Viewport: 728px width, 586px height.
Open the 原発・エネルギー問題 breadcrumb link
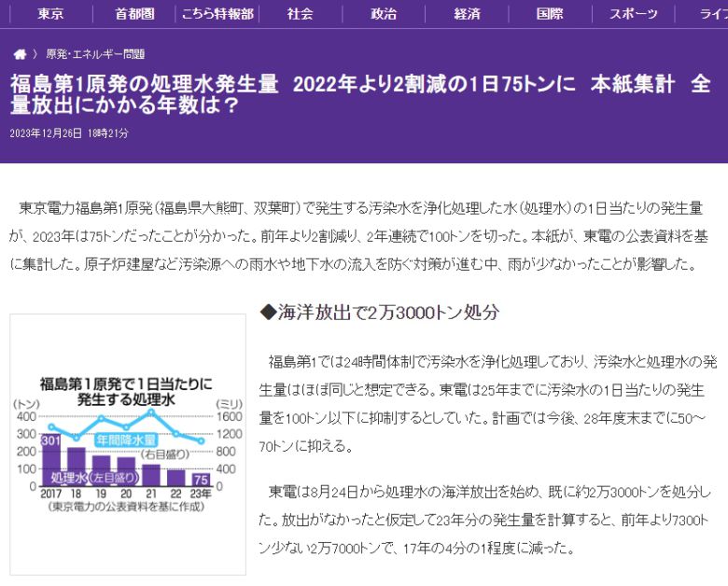[95, 54]
